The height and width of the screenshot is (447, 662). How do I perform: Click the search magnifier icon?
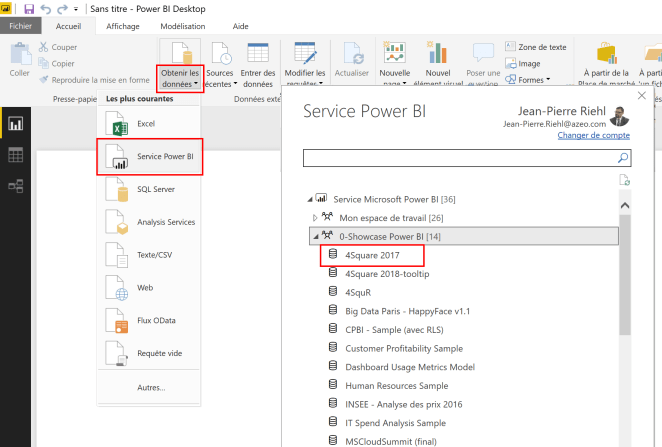pos(623,158)
